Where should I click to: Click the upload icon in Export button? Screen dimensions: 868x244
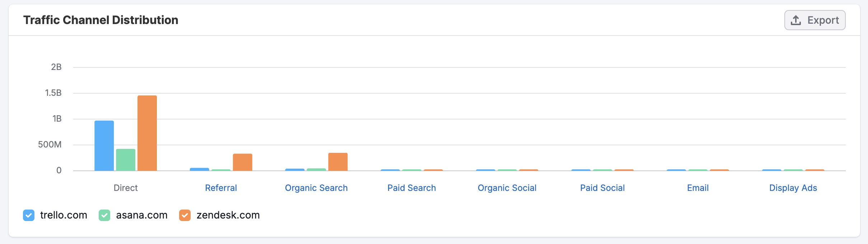coord(796,20)
